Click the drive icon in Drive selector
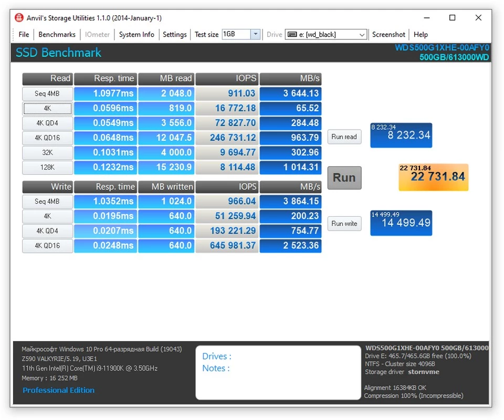 [x=292, y=34]
